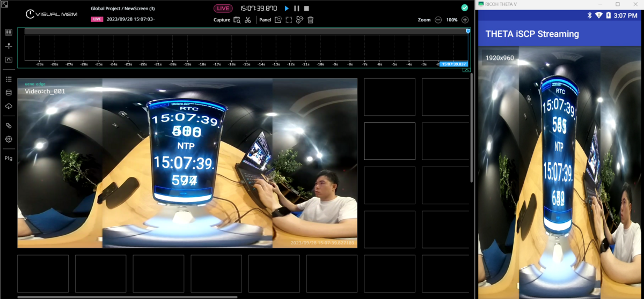The width and height of the screenshot is (644, 299).
Task: Click the green connection status check icon
Action: click(x=464, y=8)
